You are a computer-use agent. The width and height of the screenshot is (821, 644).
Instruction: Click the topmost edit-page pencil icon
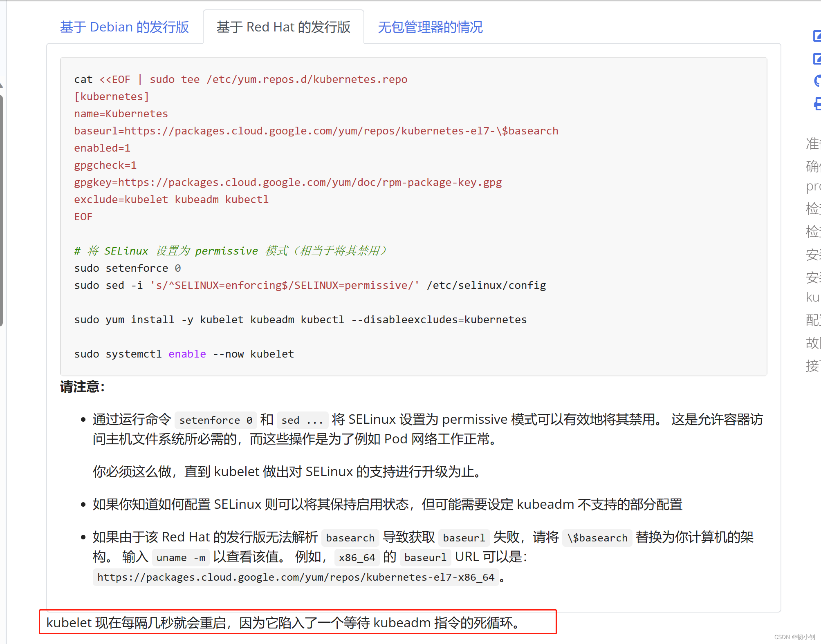click(x=817, y=36)
